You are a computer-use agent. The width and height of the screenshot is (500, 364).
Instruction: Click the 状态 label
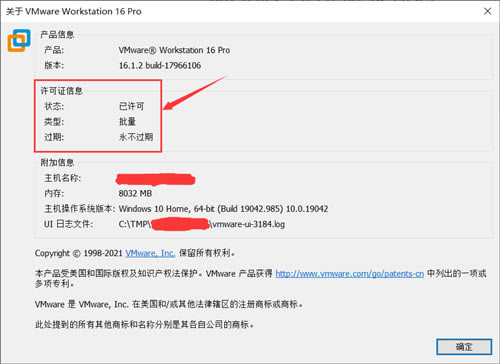click(54, 106)
